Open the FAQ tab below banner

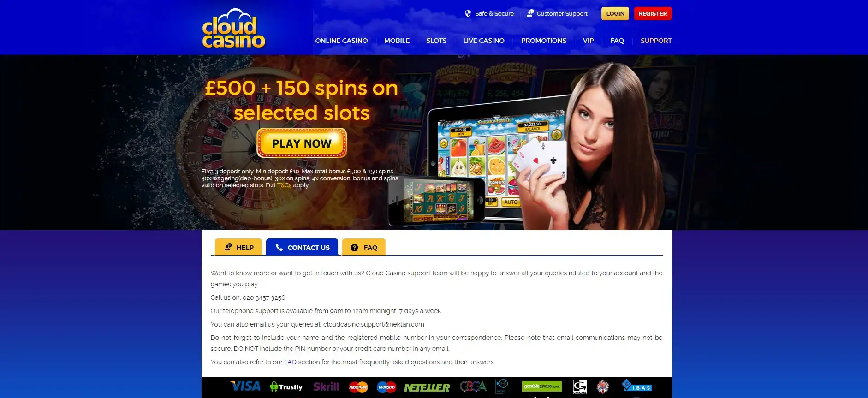click(x=364, y=247)
